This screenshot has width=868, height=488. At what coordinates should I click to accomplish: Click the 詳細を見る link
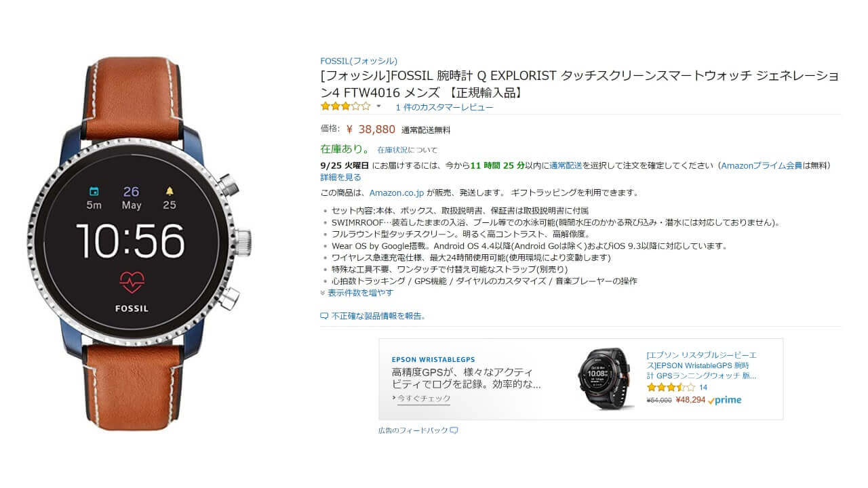coord(341,178)
